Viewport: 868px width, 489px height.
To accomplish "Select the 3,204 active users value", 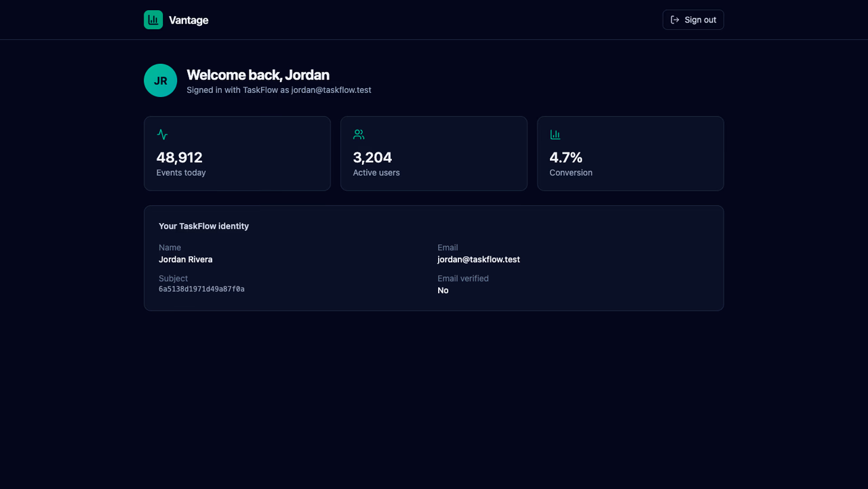I will 372,157.
